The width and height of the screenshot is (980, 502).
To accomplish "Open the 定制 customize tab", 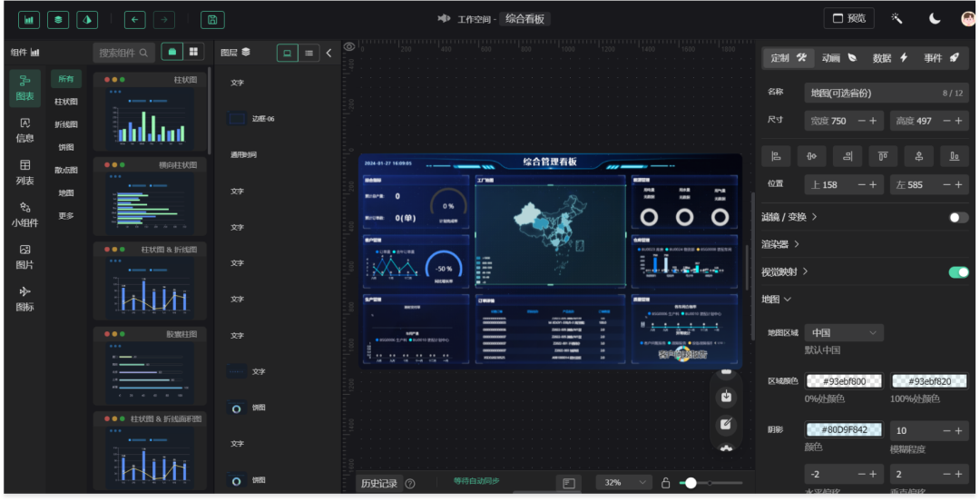I will 789,58.
